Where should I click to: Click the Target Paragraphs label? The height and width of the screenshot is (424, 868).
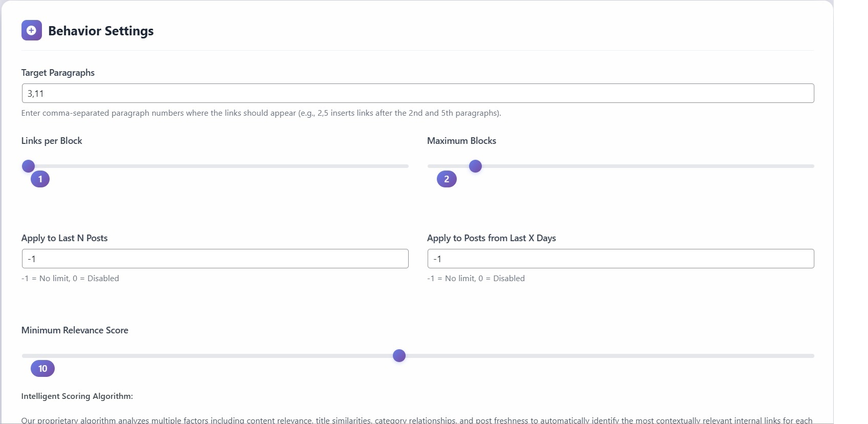tap(58, 73)
